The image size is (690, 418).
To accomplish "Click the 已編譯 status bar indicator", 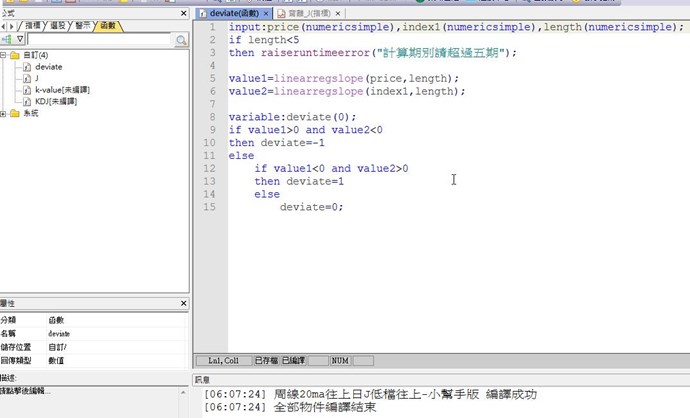I will click(x=293, y=360).
